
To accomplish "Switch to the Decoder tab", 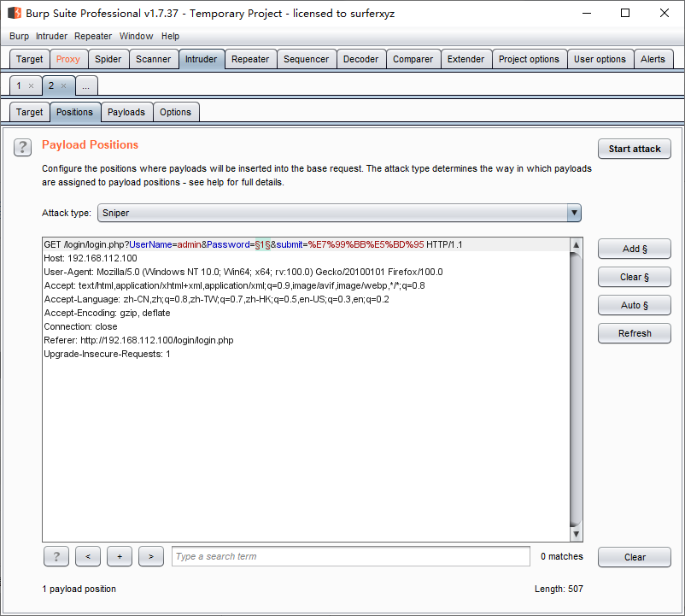I will [360, 59].
